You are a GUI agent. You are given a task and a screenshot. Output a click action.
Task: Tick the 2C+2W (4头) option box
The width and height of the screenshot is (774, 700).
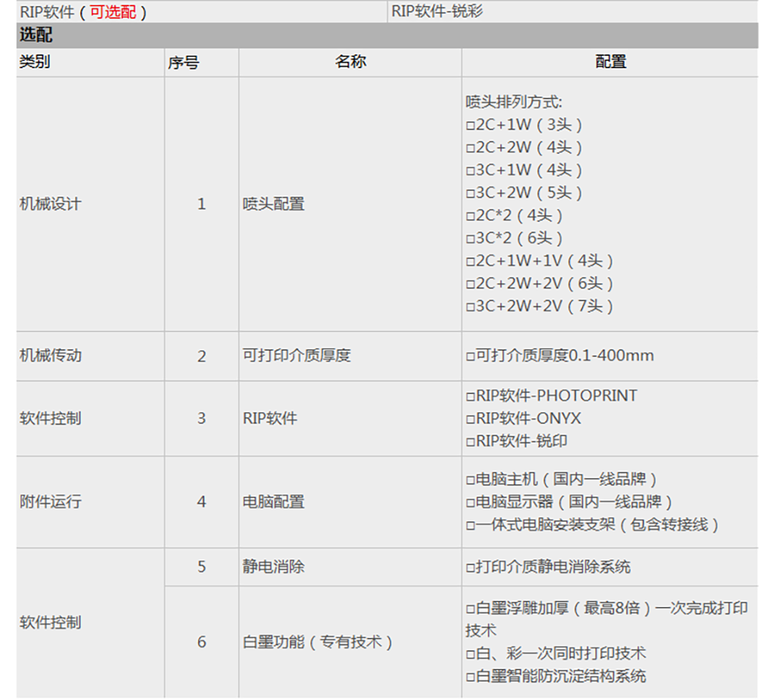[470, 148]
